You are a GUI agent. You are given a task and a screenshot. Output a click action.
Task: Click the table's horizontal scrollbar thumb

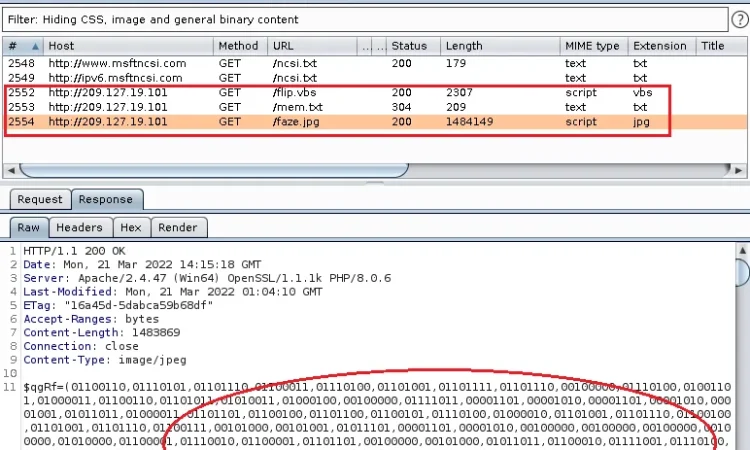(214, 170)
